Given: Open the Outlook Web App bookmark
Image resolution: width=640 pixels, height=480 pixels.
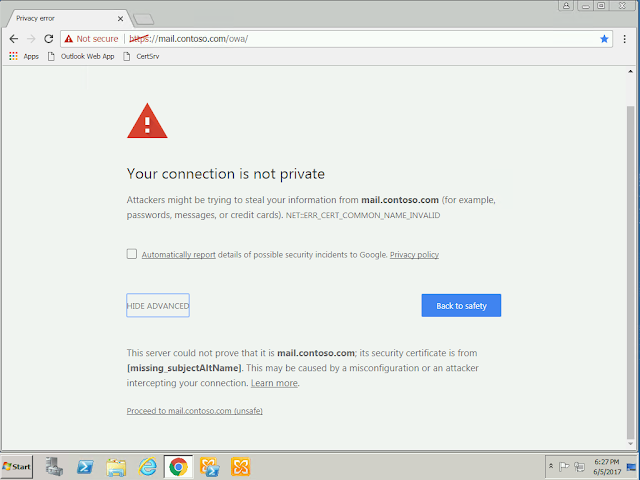Looking at the screenshot, I should (81, 56).
